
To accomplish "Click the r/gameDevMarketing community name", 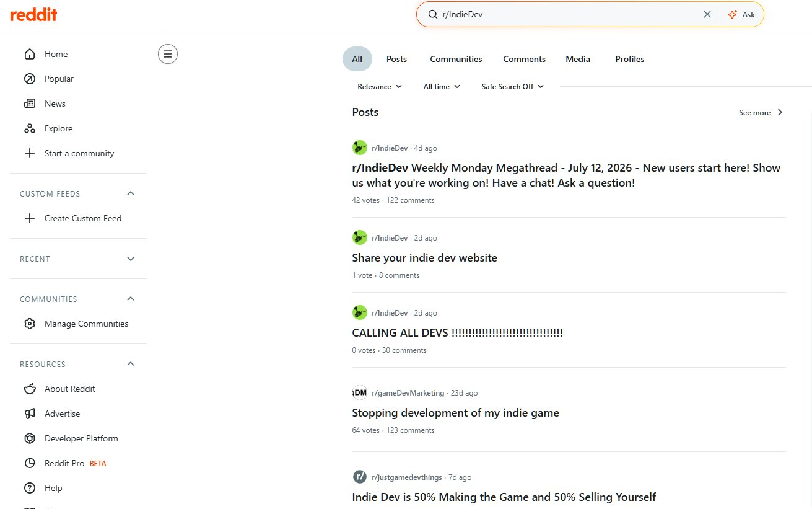I will coord(408,392).
